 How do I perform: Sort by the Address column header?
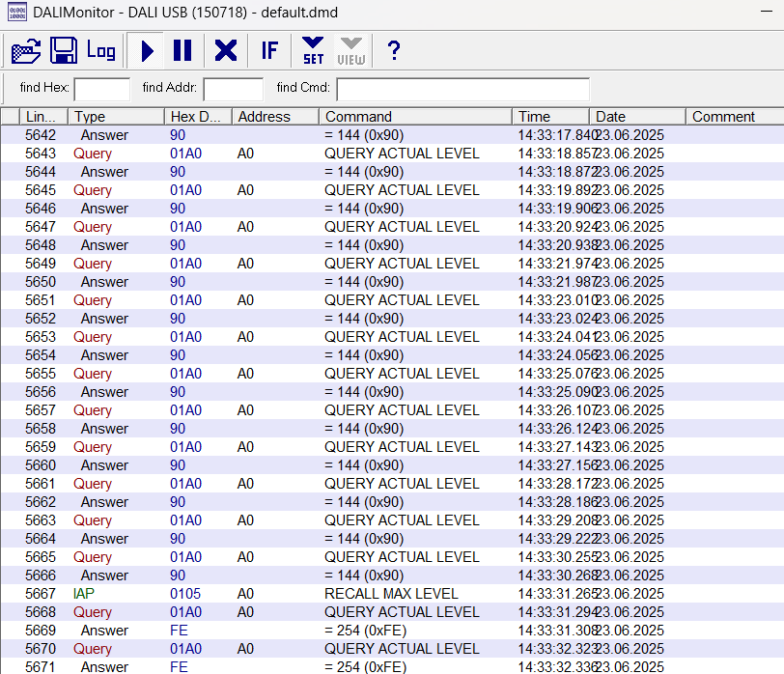[275, 117]
